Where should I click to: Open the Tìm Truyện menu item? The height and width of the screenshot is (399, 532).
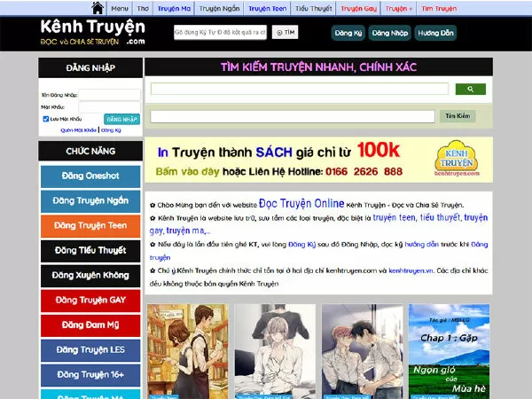(439, 9)
